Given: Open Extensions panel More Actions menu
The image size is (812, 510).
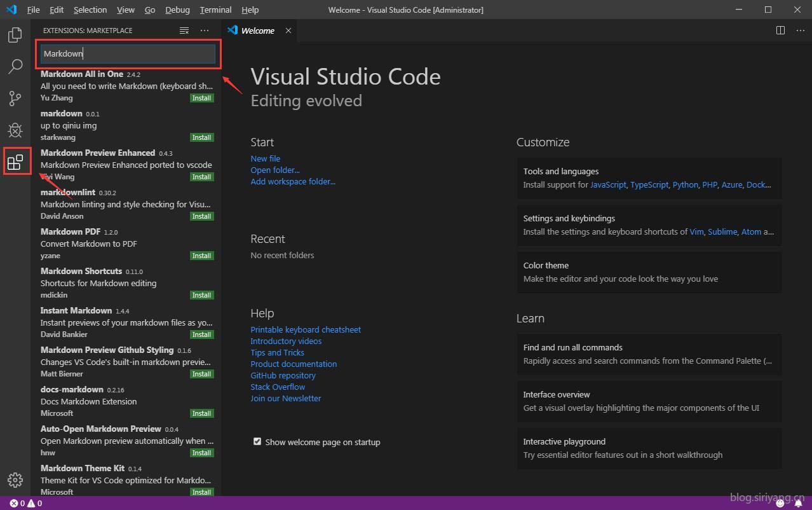Looking at the screenshot, I should point(204,31).
